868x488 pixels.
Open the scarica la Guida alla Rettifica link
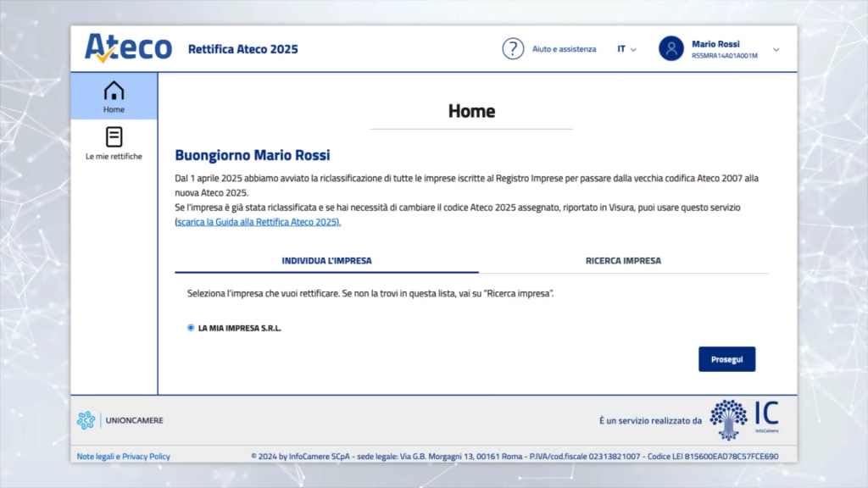259,222
